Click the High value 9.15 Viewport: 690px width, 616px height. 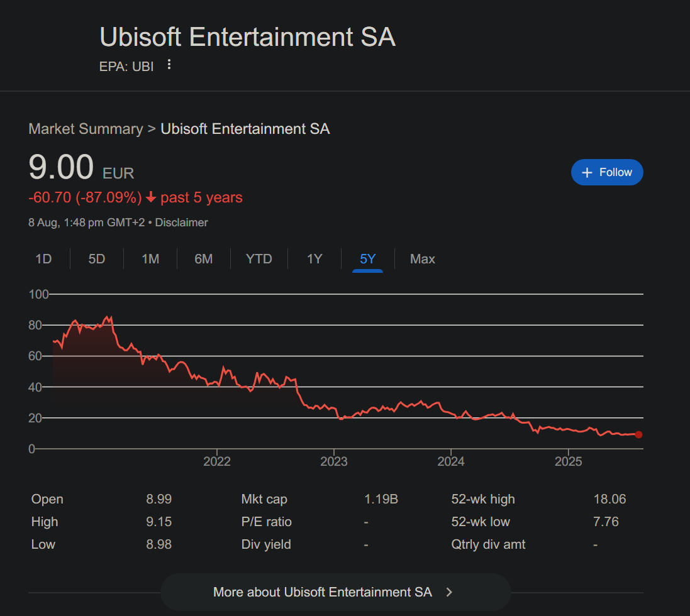tap(159, 522)
